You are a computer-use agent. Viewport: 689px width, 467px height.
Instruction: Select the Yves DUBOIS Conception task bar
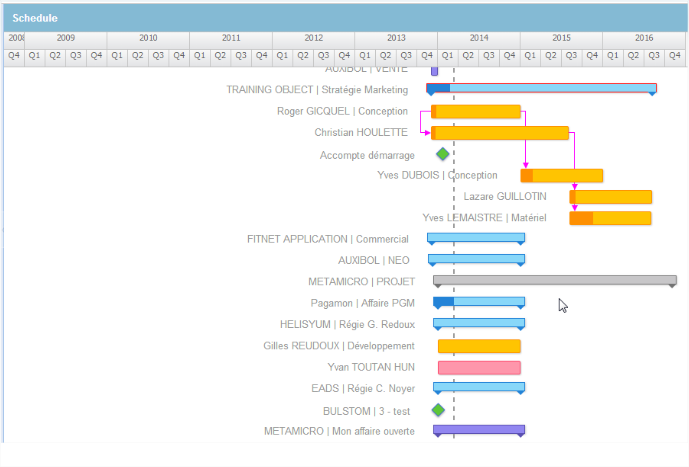pos(562,175)
